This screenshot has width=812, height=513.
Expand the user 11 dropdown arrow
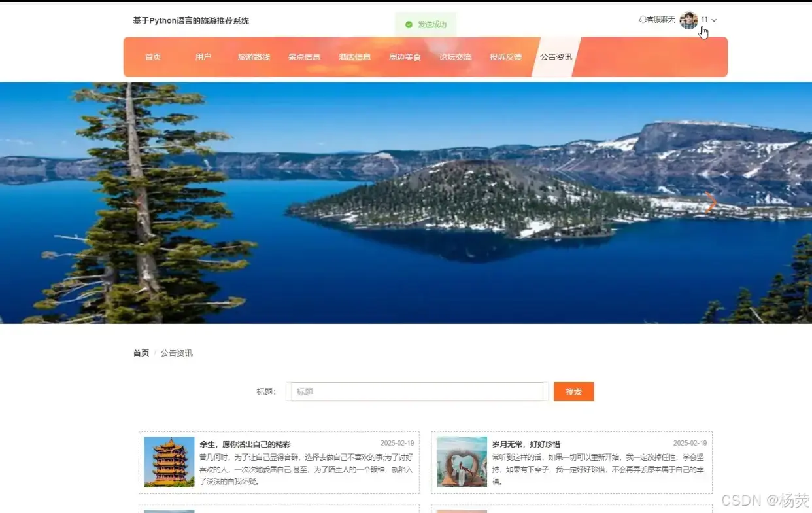click(x=714, y=20)
